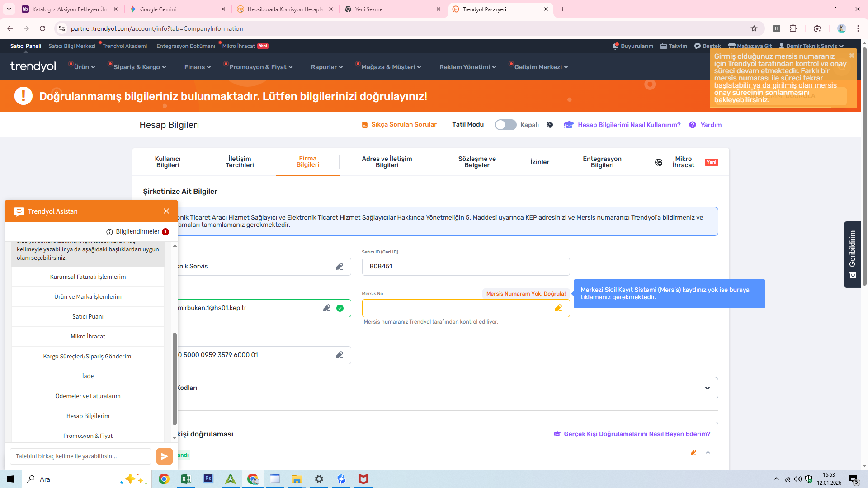868x488 pixels.
Task: Click the Mersis No input field
Action: point(466,308)
